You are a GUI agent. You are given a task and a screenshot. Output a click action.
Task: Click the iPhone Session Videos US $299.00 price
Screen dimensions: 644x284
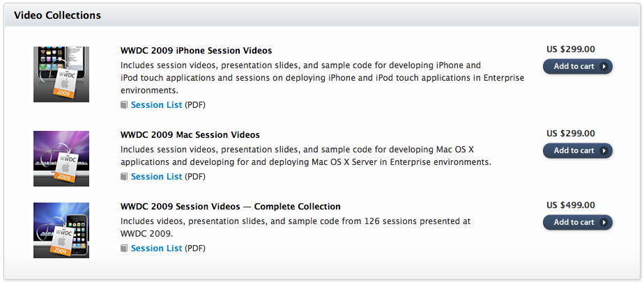(570, 49)
